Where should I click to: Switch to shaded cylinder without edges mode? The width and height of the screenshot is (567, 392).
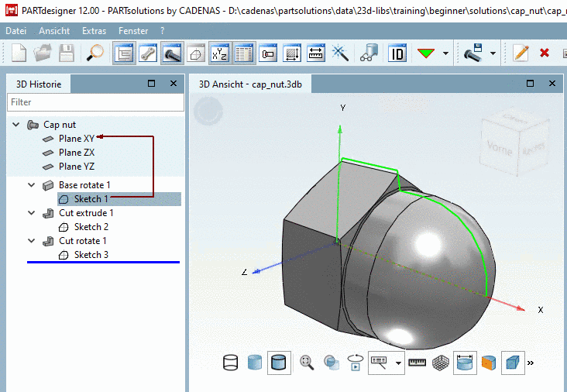click(x=255, y=363)
